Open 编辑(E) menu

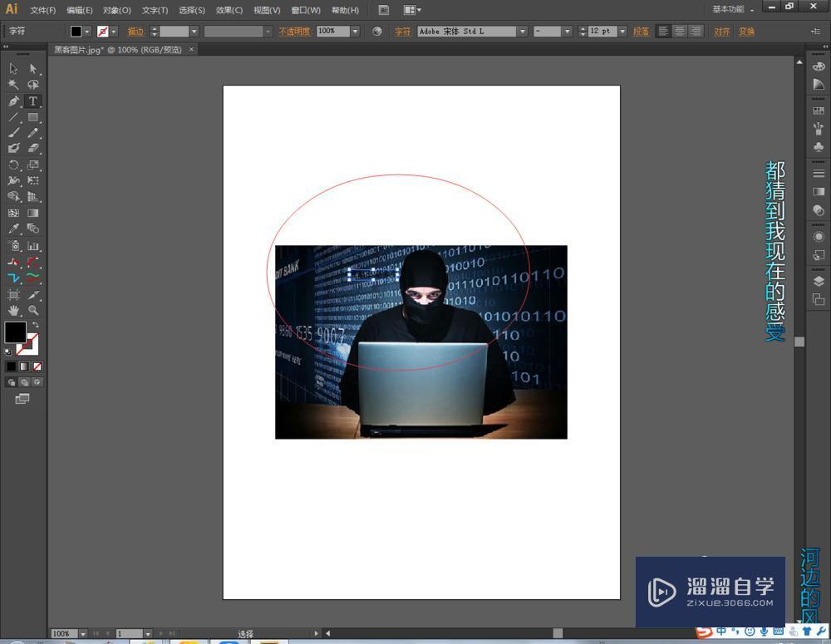80,10
